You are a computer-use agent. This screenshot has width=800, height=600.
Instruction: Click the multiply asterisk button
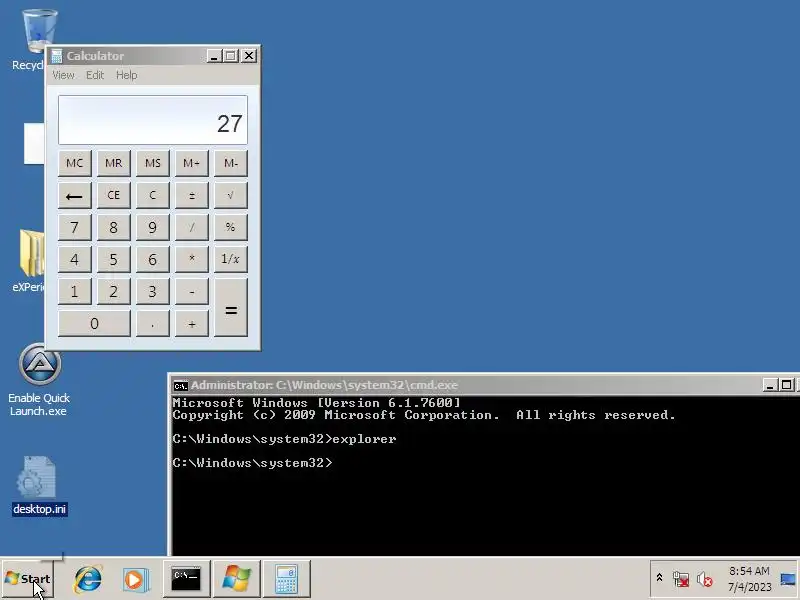(192, 260)
